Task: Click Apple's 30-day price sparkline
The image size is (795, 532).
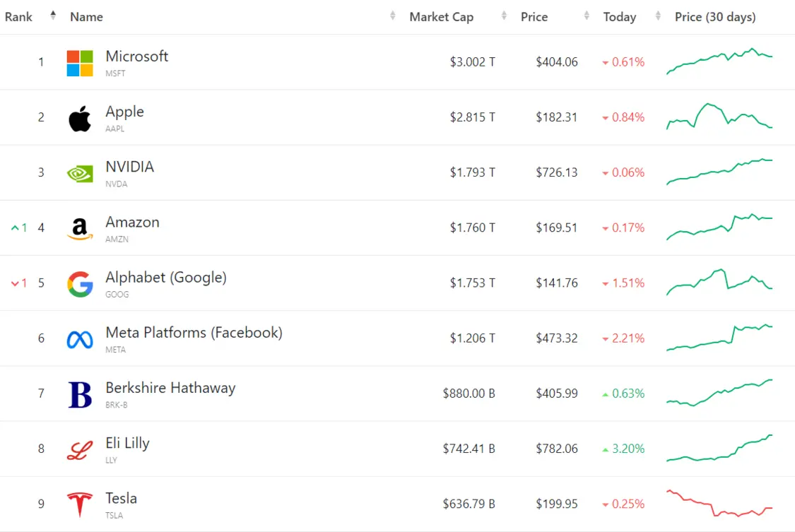Action: tap(719, 117)
